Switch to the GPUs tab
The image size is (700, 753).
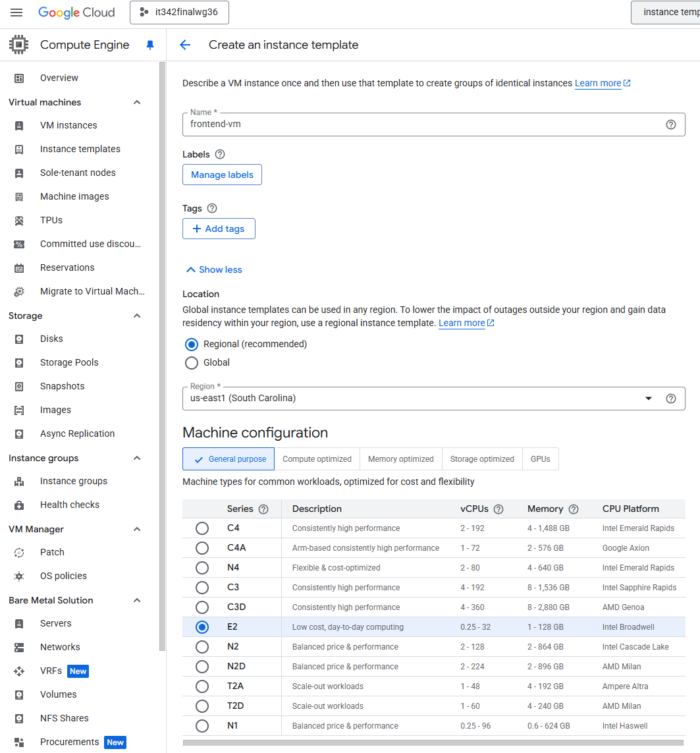pos(540,459)
